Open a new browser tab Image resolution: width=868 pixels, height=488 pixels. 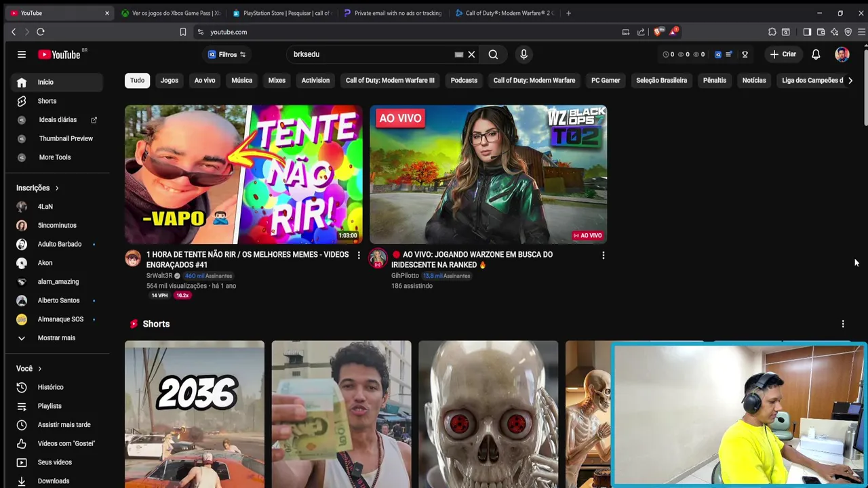568,13
